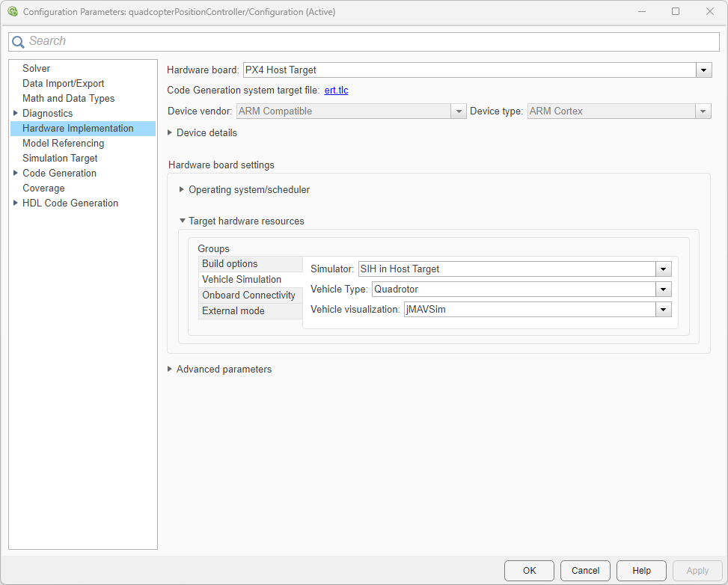
Task: Expand the Operating system/scheduler section
Action: tap(182, 189)
